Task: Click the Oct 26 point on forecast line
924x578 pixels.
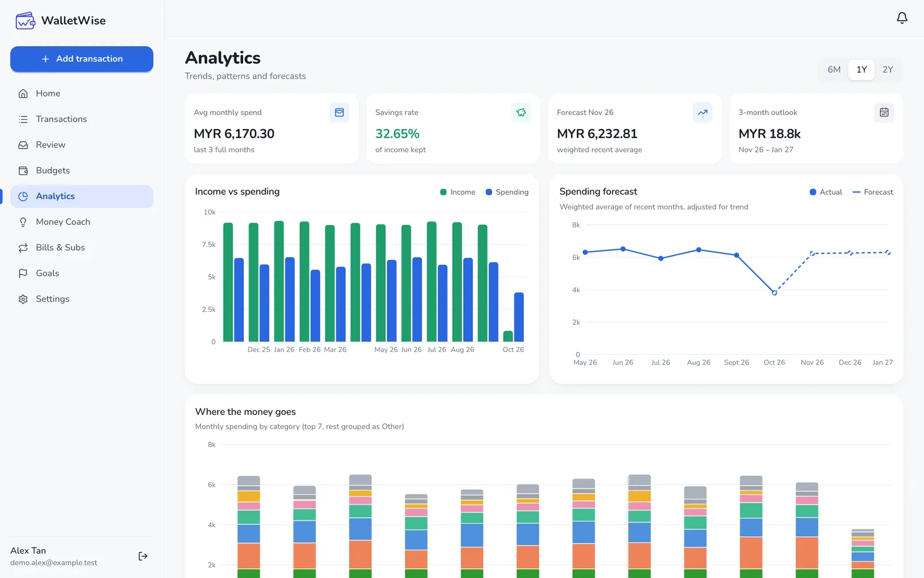Action: point(774,293)
